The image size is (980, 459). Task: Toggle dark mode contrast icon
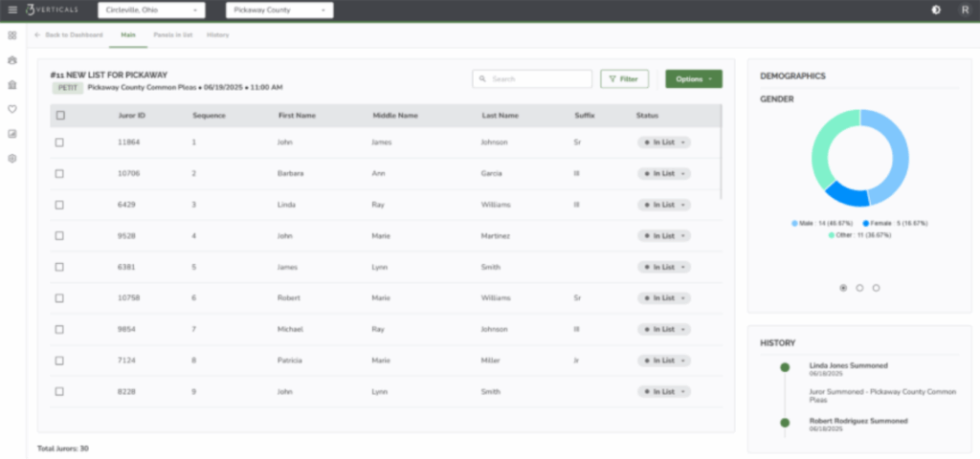935,10
